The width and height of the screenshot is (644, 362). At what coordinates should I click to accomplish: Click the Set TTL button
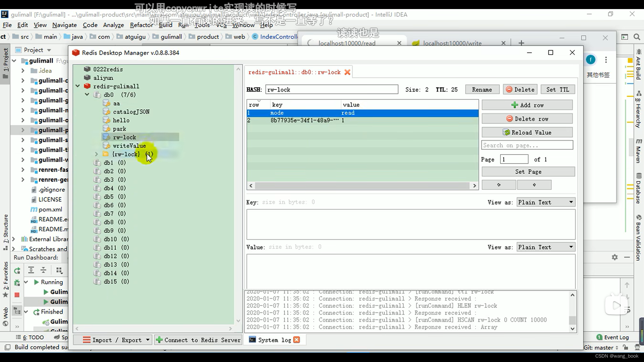(x=557, y=89)
